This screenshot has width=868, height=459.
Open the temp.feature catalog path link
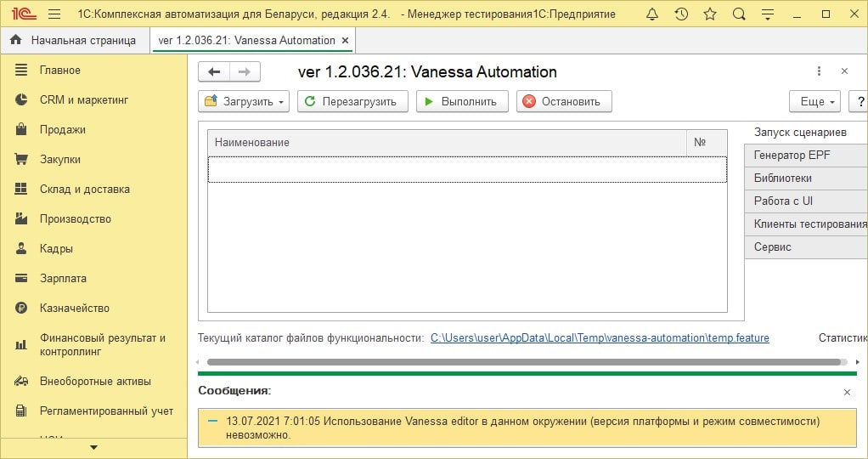pyautogui.click(x=600, y=337)
